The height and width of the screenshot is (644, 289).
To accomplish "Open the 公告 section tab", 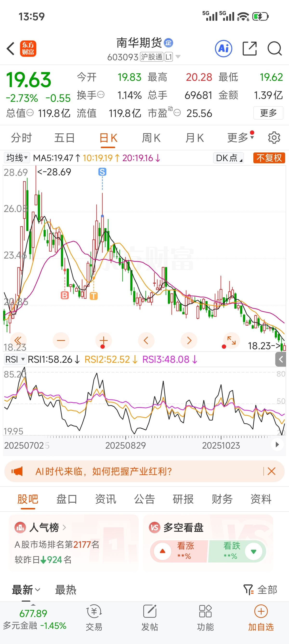I will pos(144,499).
